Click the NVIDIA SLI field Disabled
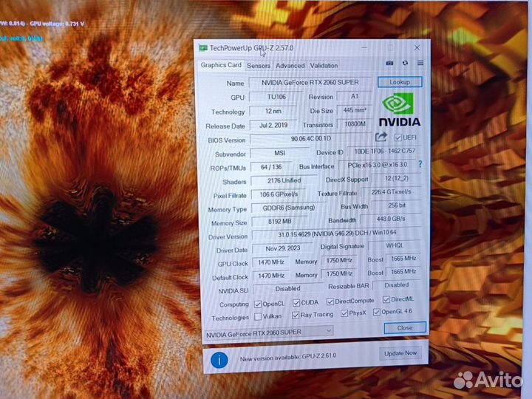The width and height of the screenshot is (532, 399). (x=287, y=289)
